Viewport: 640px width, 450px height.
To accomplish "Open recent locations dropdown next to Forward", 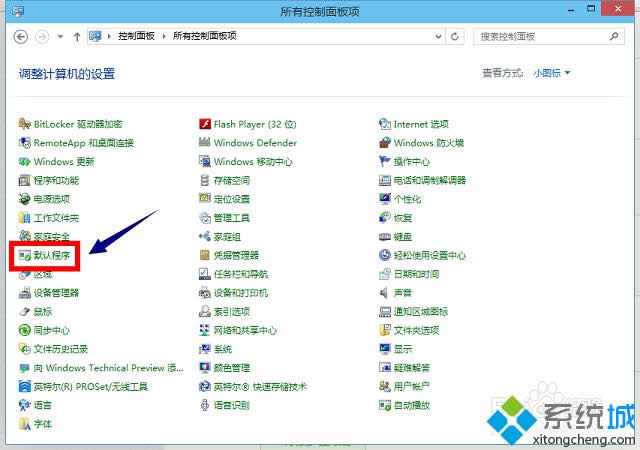I will coord(59,36).
